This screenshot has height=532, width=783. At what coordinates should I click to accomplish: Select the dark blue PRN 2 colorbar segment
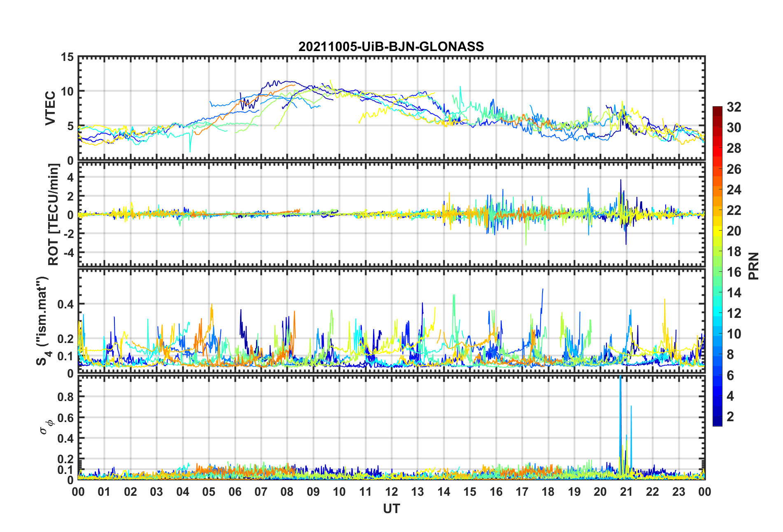718,417
